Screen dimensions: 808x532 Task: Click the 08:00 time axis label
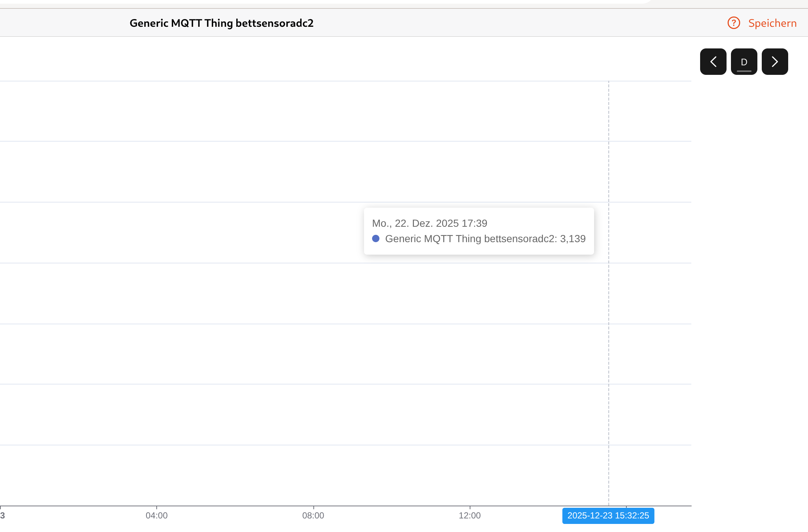coord(313,515)
